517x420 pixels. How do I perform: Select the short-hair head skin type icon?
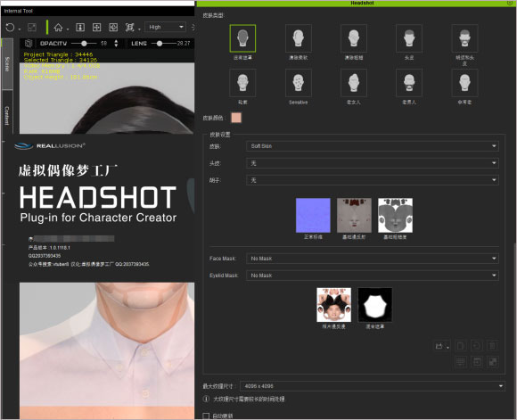pyautogui.click(x=409, y=38)
